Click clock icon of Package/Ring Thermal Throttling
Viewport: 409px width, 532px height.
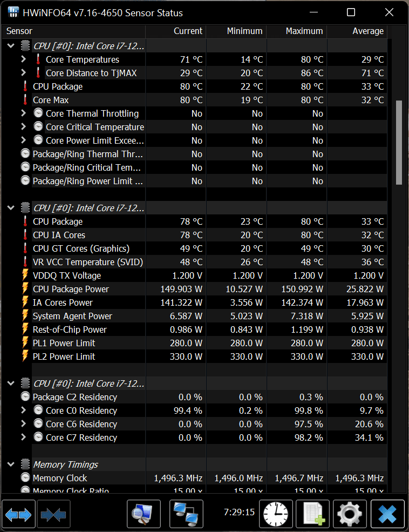click(x=25, y=154)
